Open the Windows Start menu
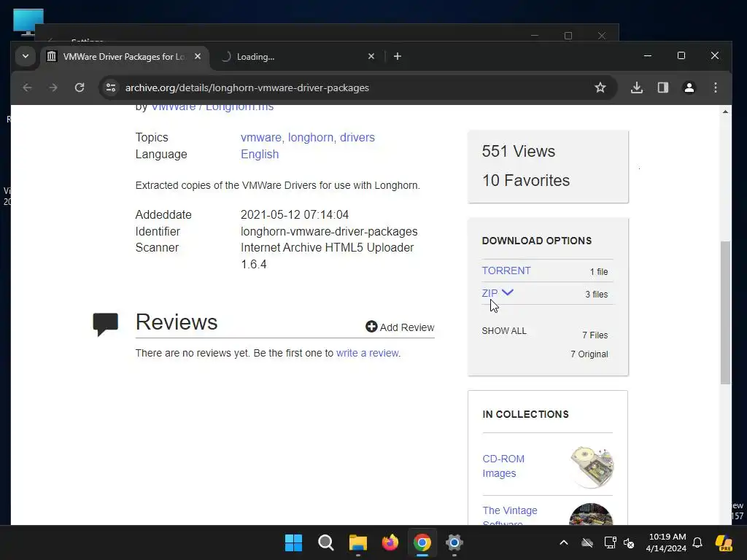The width and height of the screenshot is (747, 560). pyautogui.click(x=293, y=542)
